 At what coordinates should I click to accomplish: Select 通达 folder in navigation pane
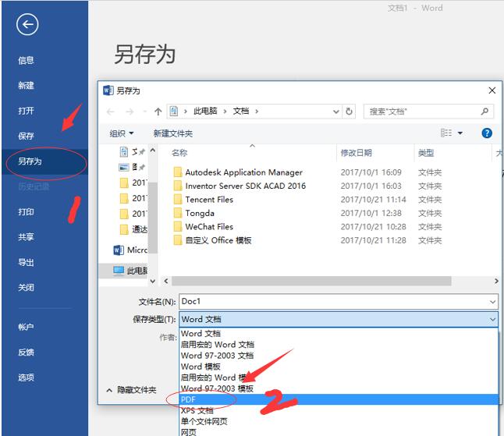(133, 229)
